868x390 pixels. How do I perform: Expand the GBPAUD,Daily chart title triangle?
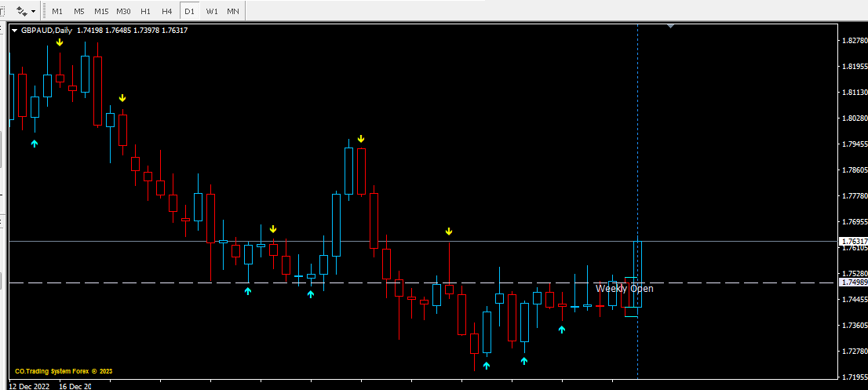(x=14, y=31)
